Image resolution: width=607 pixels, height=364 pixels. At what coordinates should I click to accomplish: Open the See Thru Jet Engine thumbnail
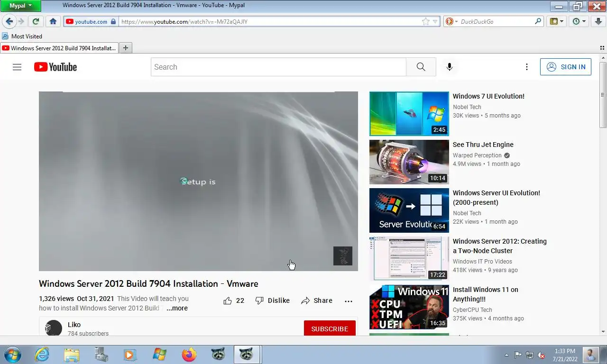pyautogui.click(x=409, y=162)
